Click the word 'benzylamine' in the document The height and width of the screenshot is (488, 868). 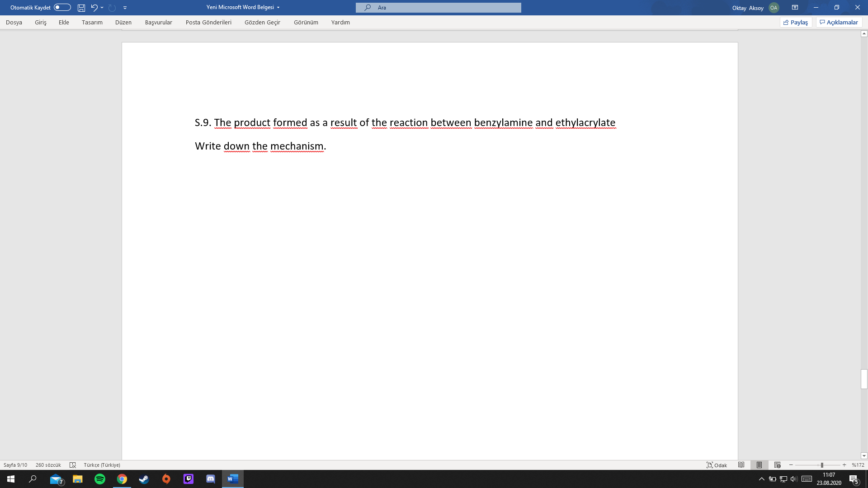tap(503, 122)
